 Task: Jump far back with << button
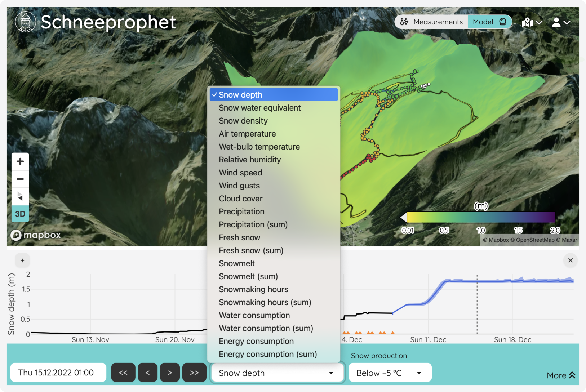click(x=123, y=373)
